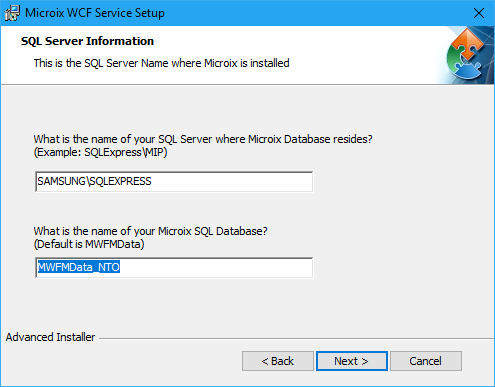Click the blank area right of MWFMData_NTO
This screenshot has height=387, width=495.
(216, 267)
